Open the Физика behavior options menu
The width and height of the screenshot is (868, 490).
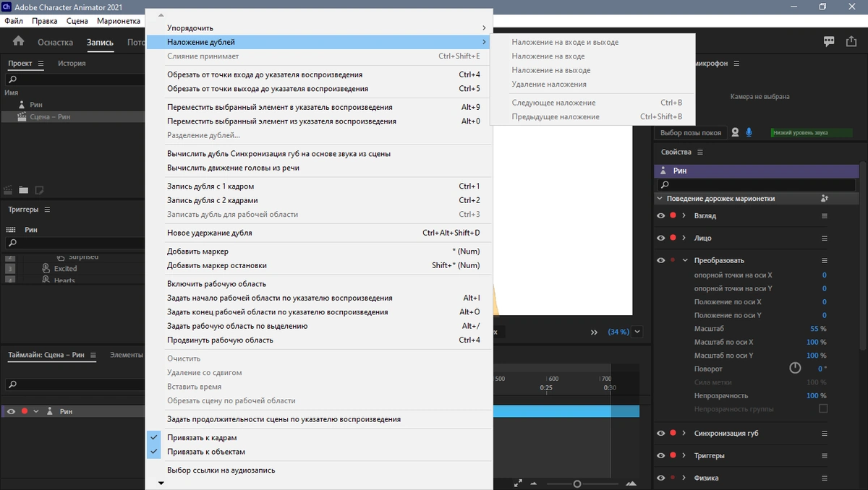click(824, 478)
